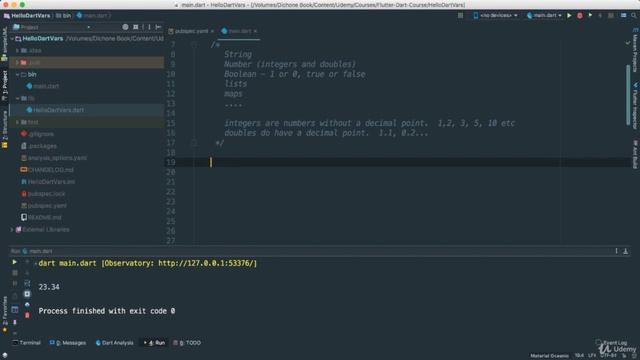Click tool window toggle icon at bottom-left corner
The image size is (640, 360).
[5, 356]
